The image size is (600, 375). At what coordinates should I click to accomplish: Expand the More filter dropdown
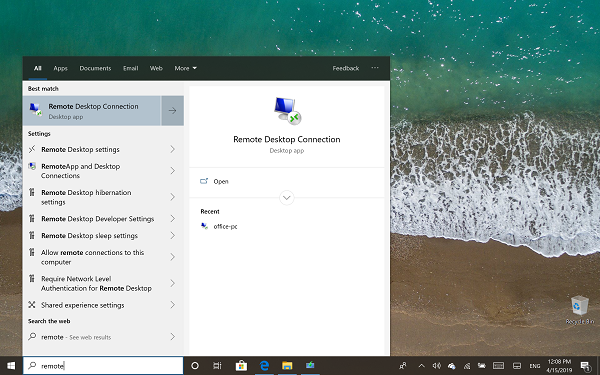pyautogui.click(x=186, y=68)
